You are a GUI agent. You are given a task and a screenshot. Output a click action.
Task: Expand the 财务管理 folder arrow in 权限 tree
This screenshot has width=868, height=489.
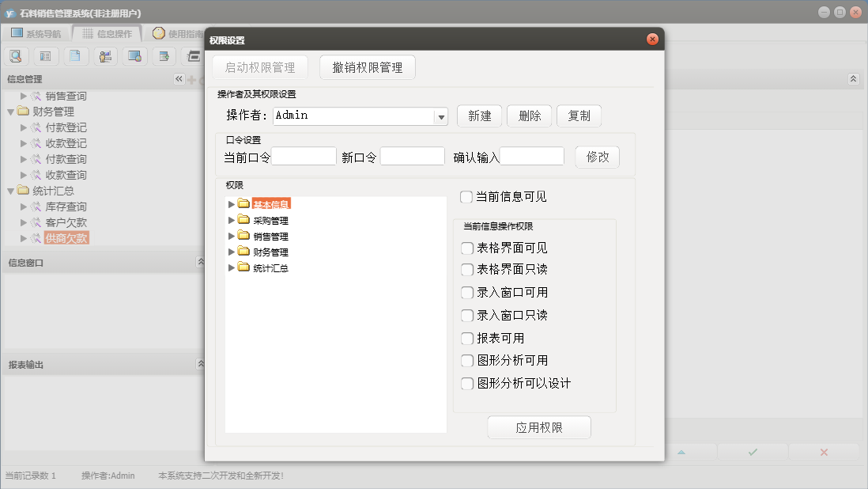(x=232, y=252)
